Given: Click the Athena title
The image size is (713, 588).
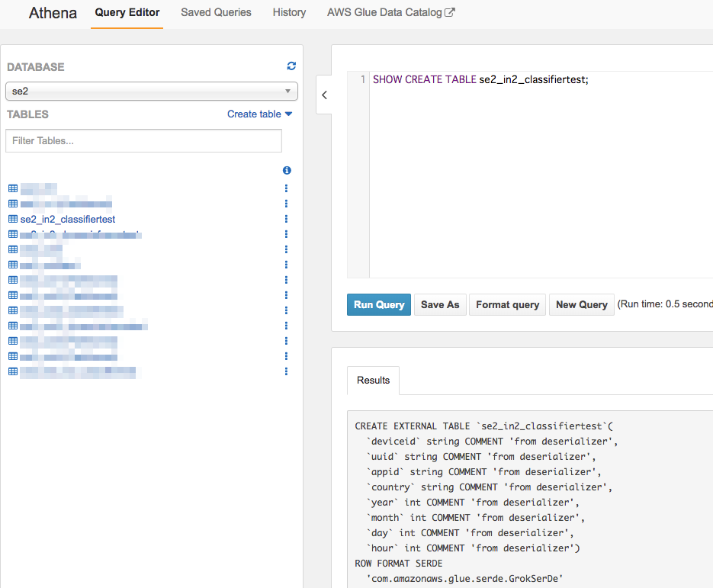Looking at the screenshot, I should (x=53, y=13).
